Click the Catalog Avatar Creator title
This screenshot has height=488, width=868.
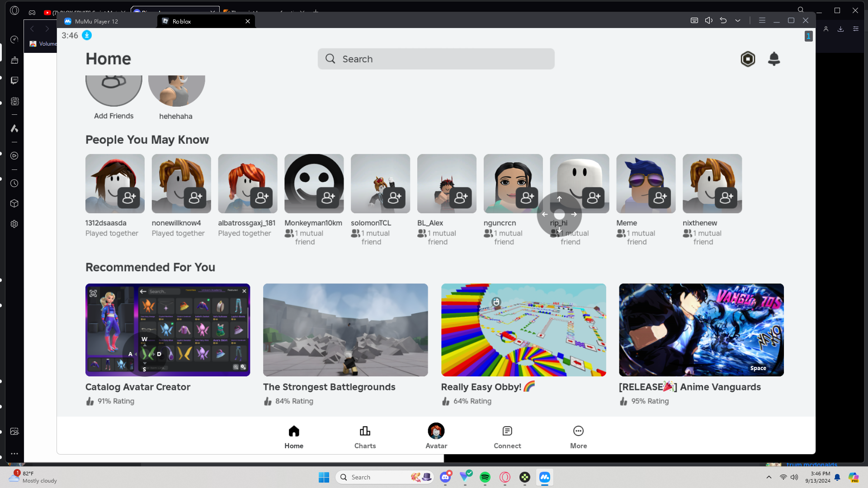138,387
